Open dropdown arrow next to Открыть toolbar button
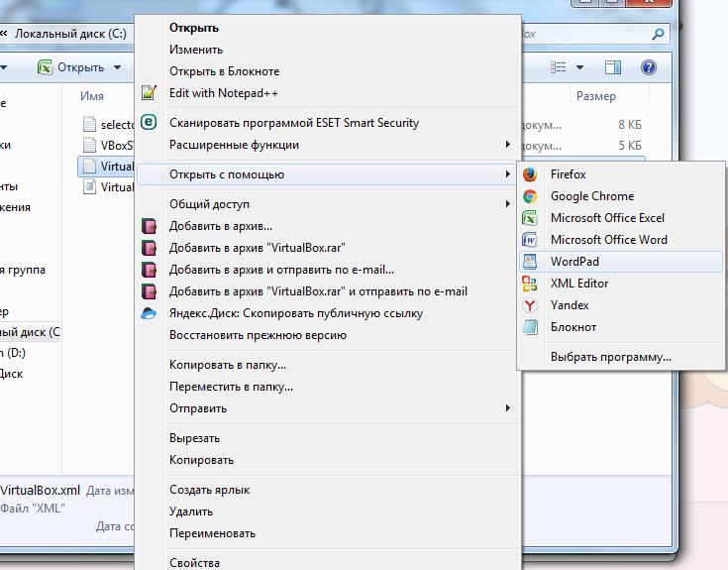Screen dimensions: 728x570 click(x=118, y=67)
